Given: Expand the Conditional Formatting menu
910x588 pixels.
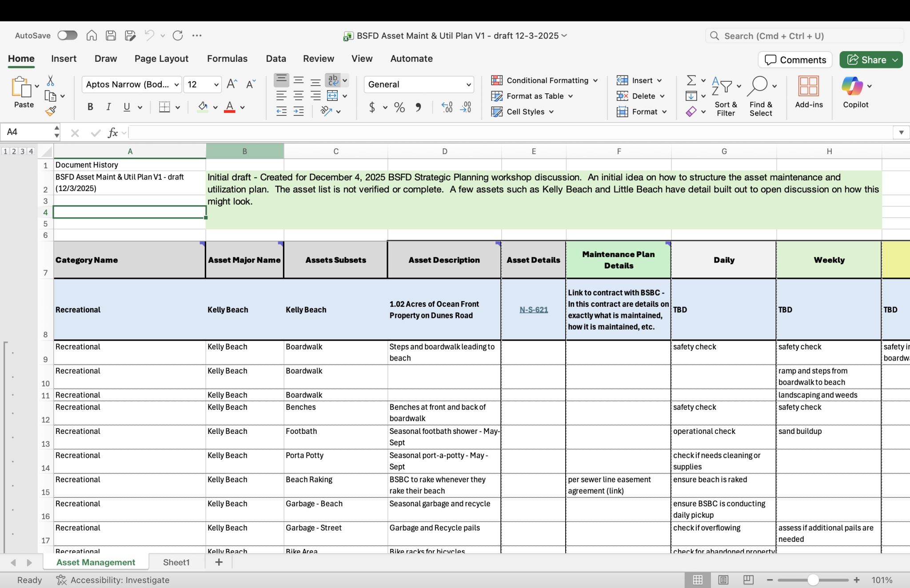Looking at the screenshot, I should tap(547, 80).
